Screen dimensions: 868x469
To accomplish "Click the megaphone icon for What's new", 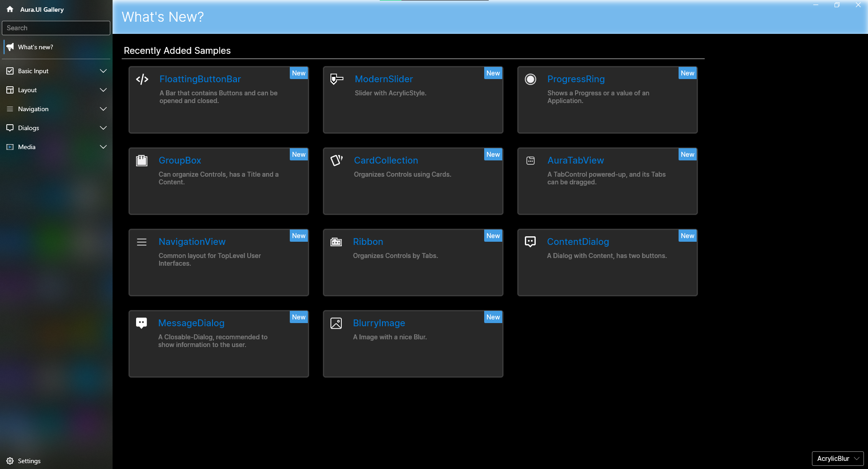I will 10,47.
